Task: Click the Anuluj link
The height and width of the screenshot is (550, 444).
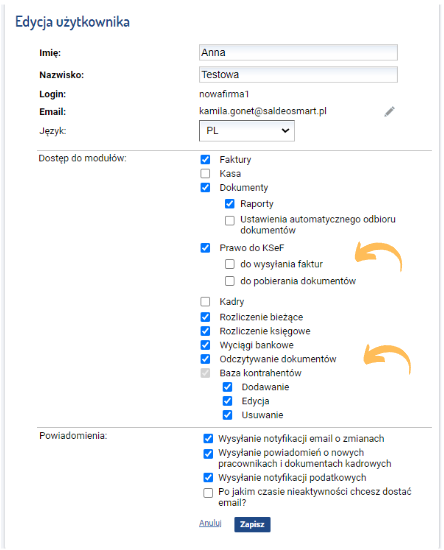Action: click(x=210, y=523)
